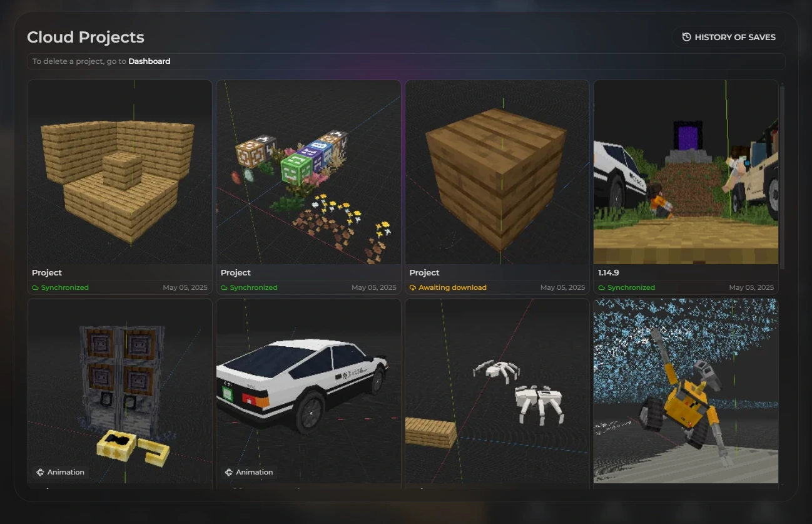Click the Animation icon on the door project
The width and height of the screenshot is (812, 524).
click(40, 472)
